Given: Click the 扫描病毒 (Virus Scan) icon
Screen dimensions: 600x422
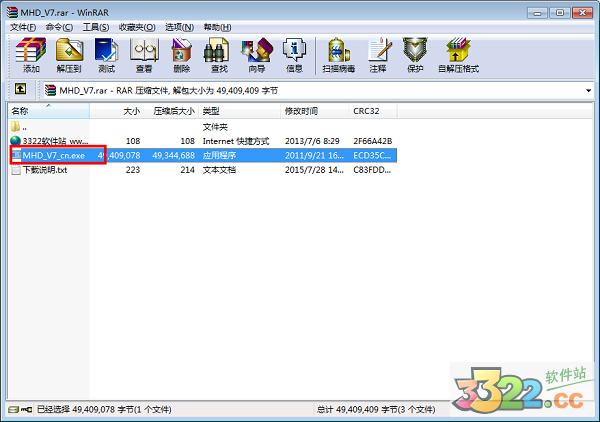Looking at the screenshot, I should tap(339, 49).
